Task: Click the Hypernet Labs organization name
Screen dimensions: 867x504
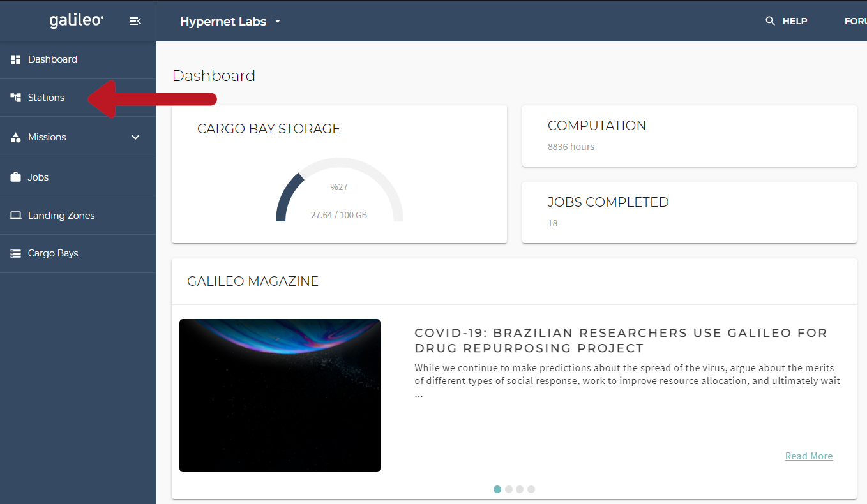Action: [x=223, y=22]
